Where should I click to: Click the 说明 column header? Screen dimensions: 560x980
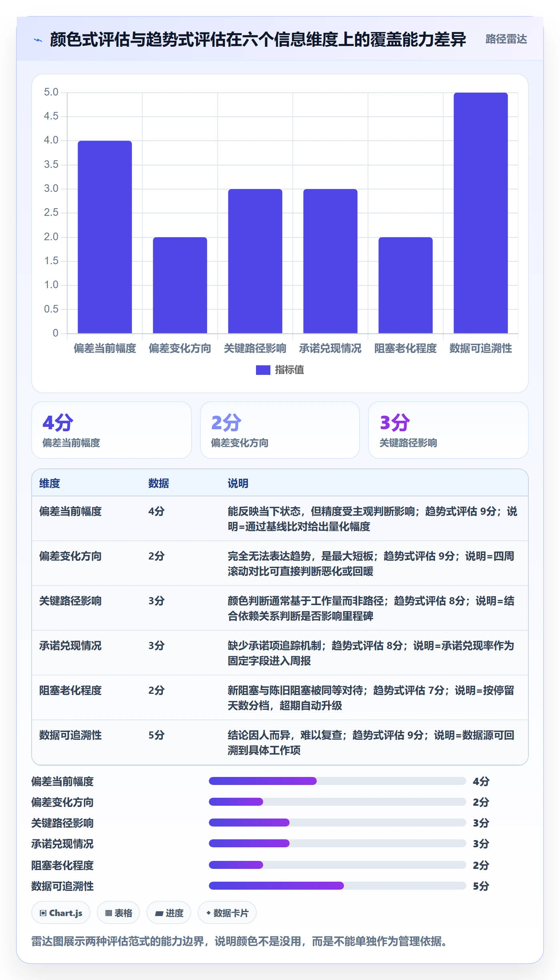pos(238,483)
